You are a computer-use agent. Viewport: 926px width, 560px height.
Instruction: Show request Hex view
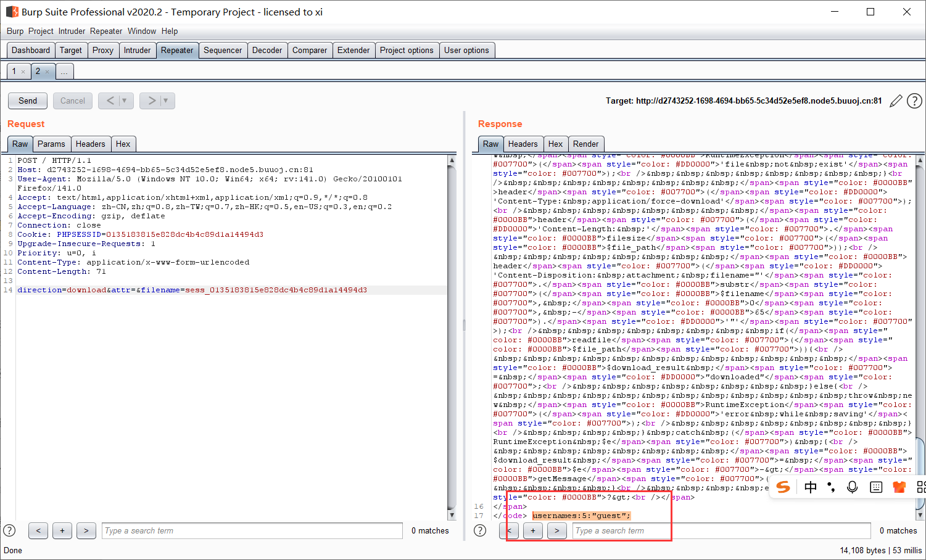pos(123,144)
